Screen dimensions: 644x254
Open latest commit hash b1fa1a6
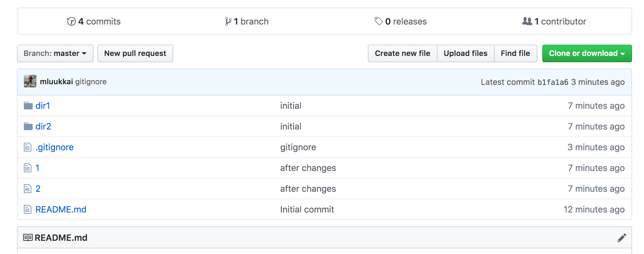[553, 82]
